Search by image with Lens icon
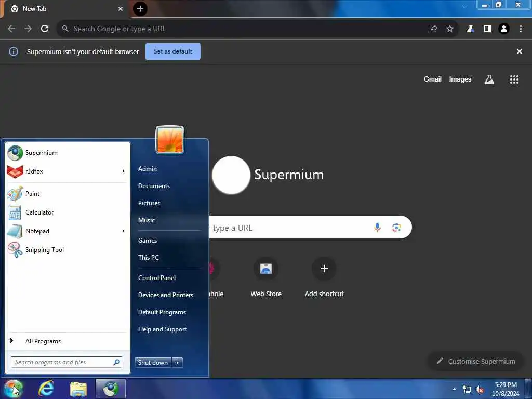Screen dimensions: 532x399 point(396,228)
